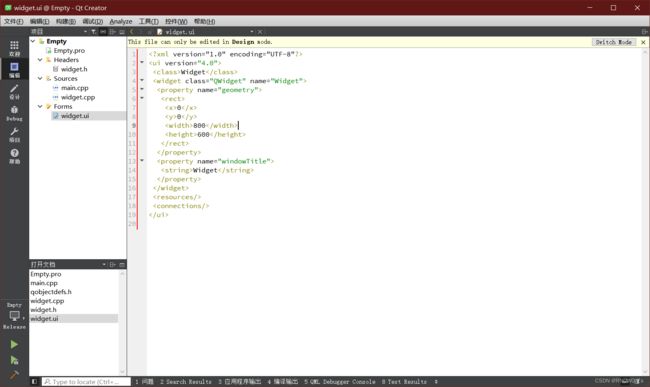Select widget.cpp in the project tree
650x387 pixels.
click(78, 97)
